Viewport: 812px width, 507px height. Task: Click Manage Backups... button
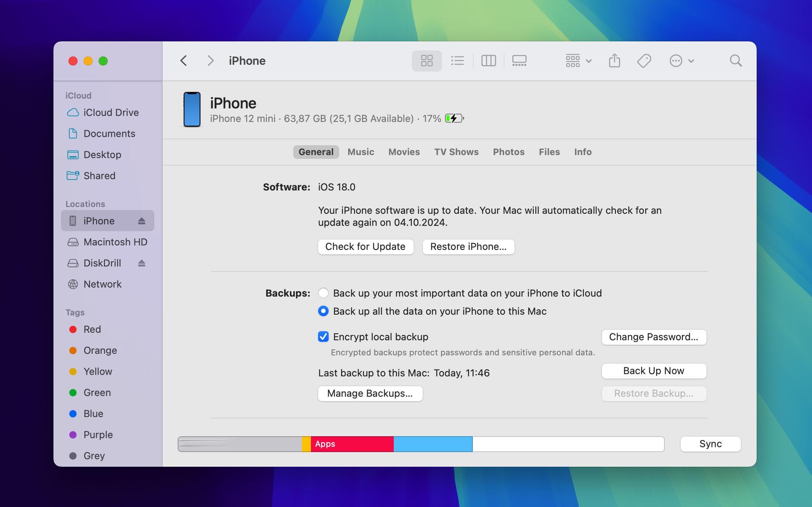[370, 394]
